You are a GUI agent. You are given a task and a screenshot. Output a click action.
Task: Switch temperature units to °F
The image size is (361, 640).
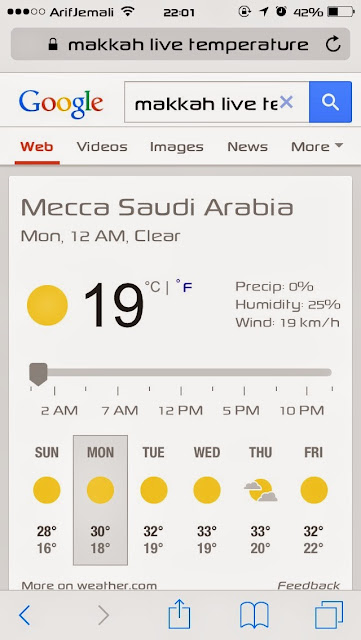[184, 287]
